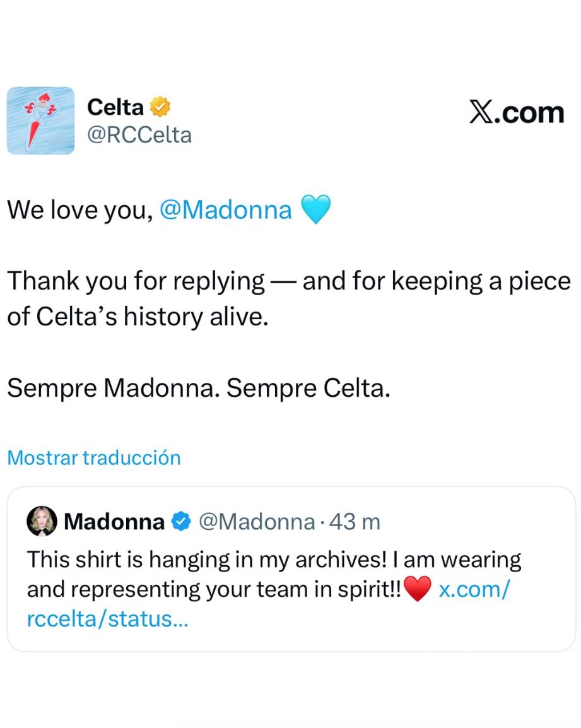This screenshot has height=728, width=581.
Task: Select the "Thank you for replying" paragraph
Action: (x=288, y=298)
